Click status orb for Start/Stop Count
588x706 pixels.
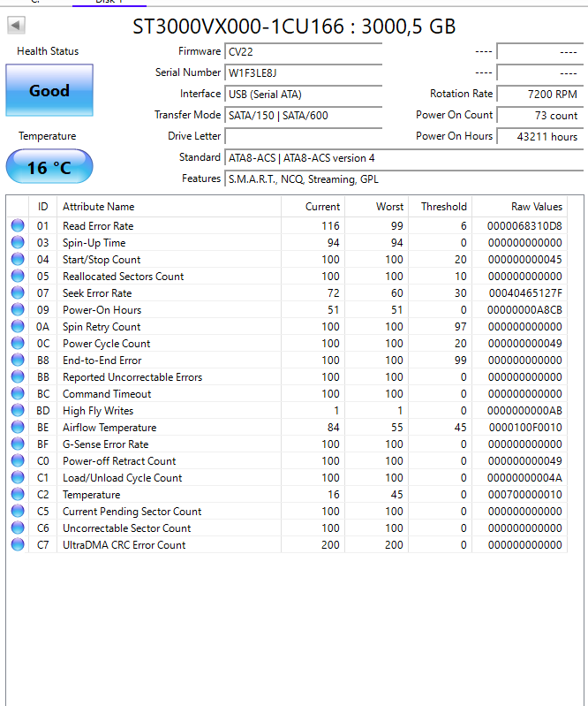[x=18, y=260]
